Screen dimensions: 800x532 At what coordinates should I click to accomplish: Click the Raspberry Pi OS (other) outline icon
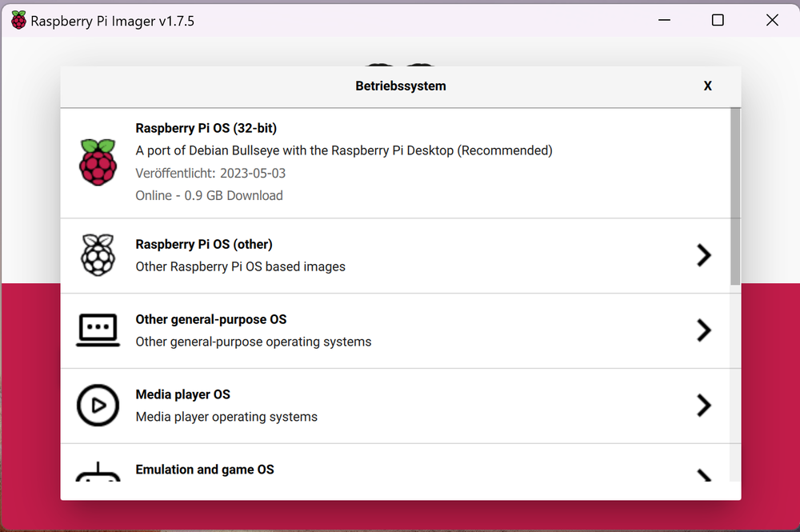click(x=98, y=254)
